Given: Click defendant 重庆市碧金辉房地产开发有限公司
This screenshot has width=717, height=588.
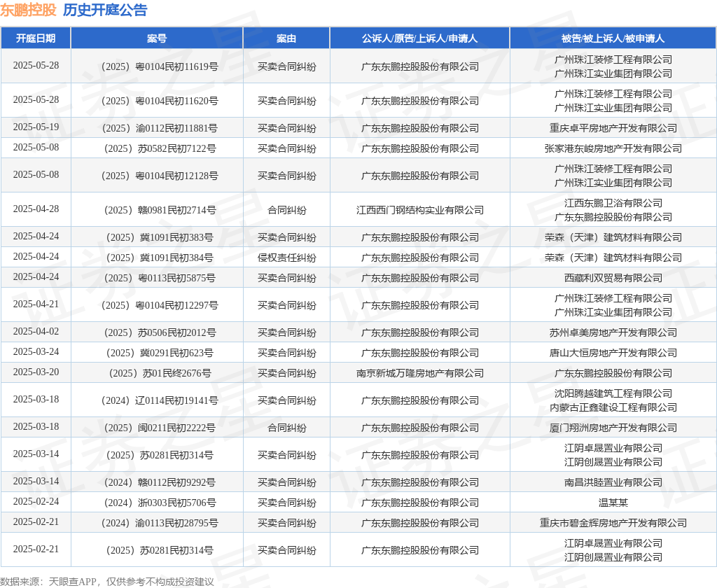Looking at the screenshot, I should pos(613,523).
